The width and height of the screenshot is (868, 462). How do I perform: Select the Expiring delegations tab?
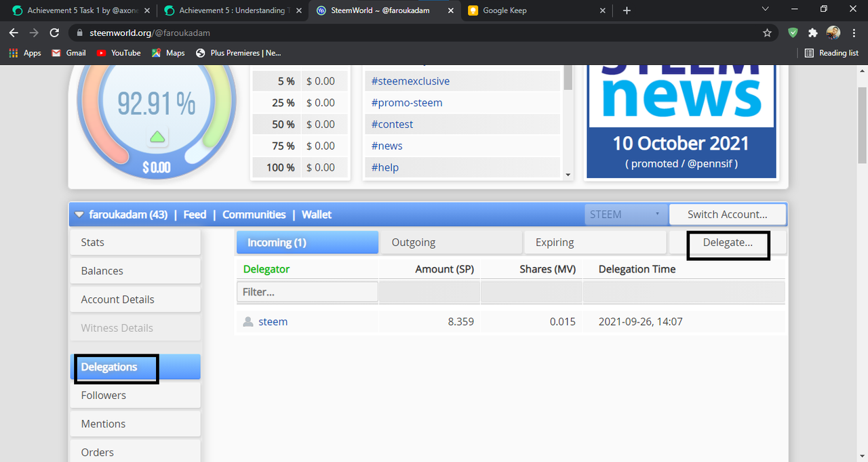(x=595, y=243)
